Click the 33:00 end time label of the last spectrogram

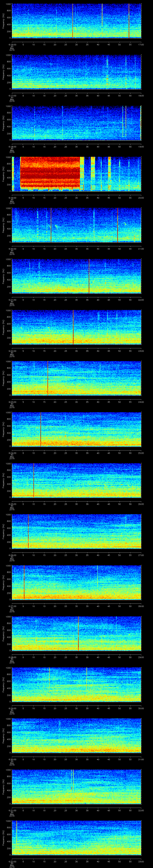click(141, 862)
